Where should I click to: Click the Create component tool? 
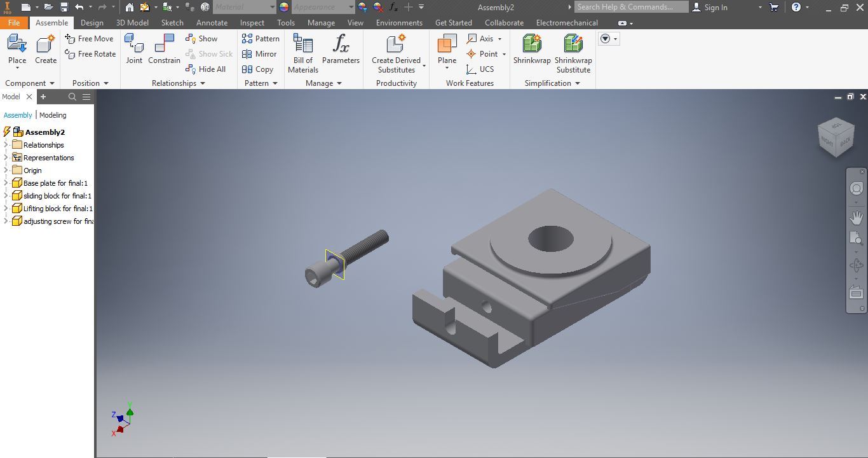[x=46, y=50]
